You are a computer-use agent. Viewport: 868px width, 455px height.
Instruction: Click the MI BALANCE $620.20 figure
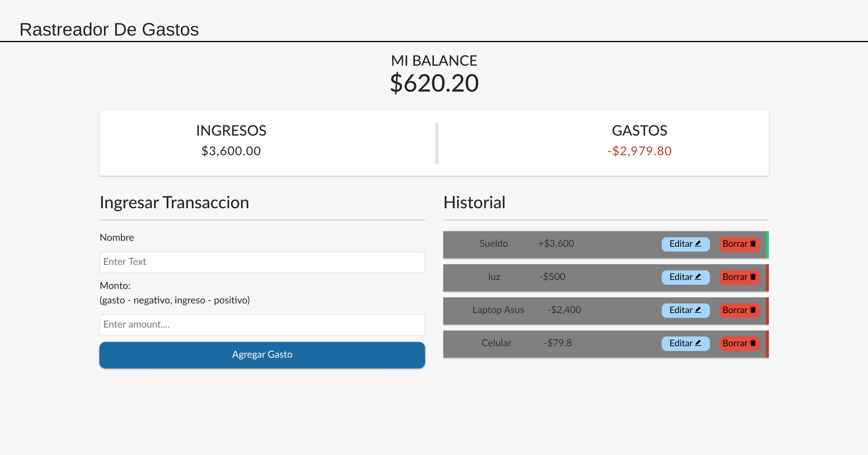pyautogui.click(x=434, y=83)
